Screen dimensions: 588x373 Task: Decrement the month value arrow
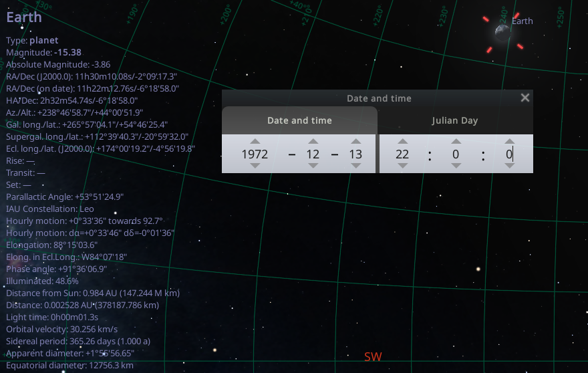[313, 166]
